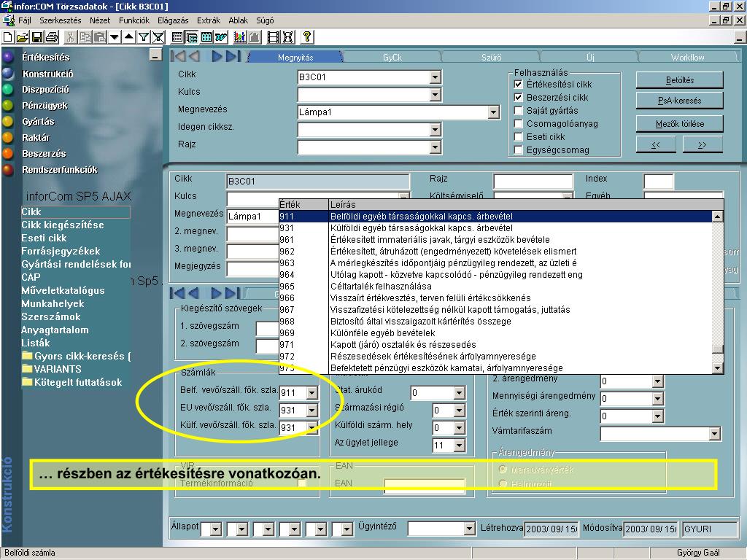Click the Open folder toolbar icon
This screenshot has height=560, width=747.
click(x=22, y=37)
